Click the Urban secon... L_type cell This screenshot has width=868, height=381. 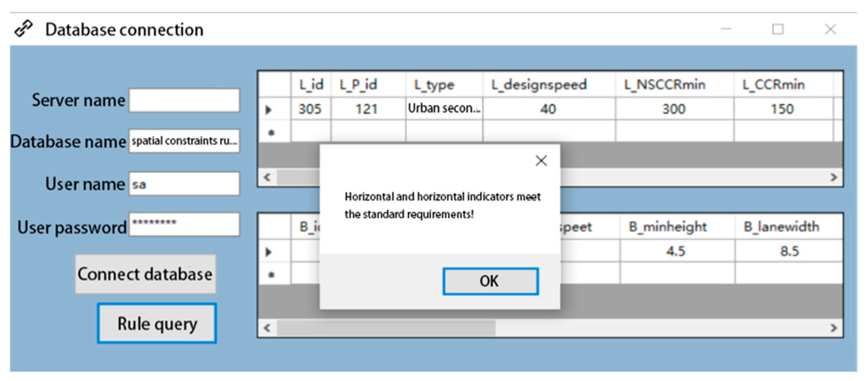pos(444,109)
